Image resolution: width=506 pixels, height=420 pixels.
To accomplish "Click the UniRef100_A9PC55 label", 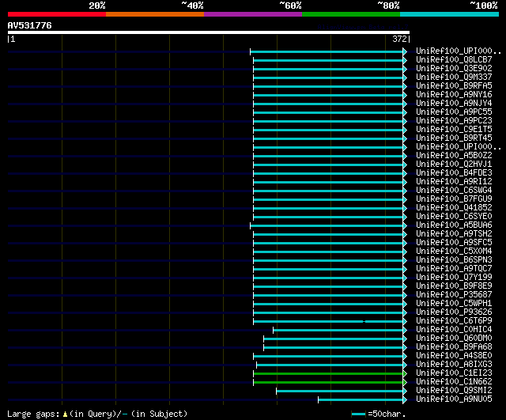I will [454, 112].
